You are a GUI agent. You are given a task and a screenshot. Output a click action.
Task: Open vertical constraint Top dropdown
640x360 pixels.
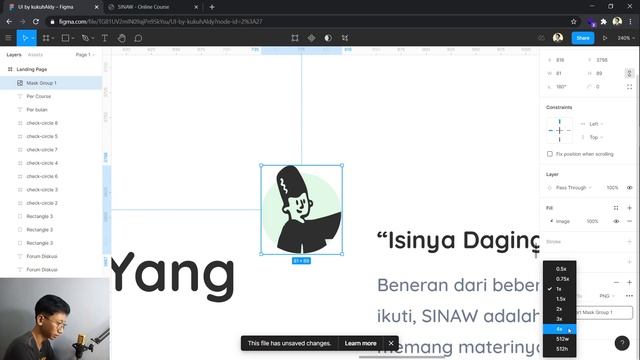click(x=596, y=138)
